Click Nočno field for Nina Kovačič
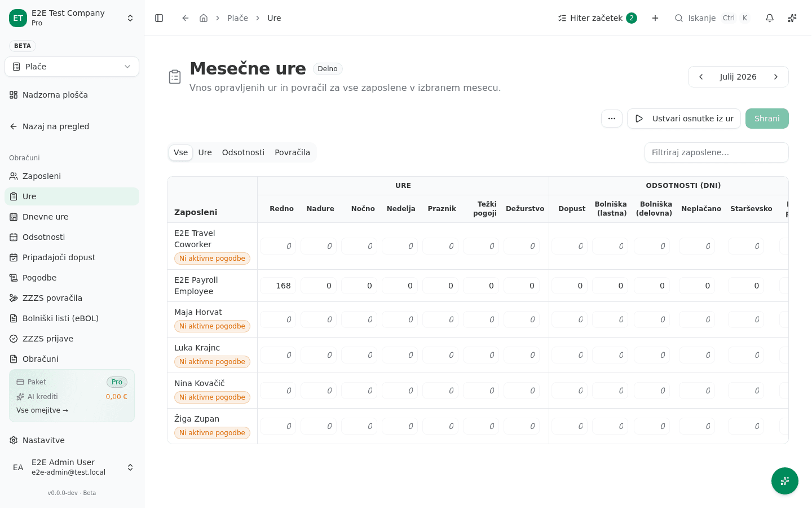 (x=359, y=391)
